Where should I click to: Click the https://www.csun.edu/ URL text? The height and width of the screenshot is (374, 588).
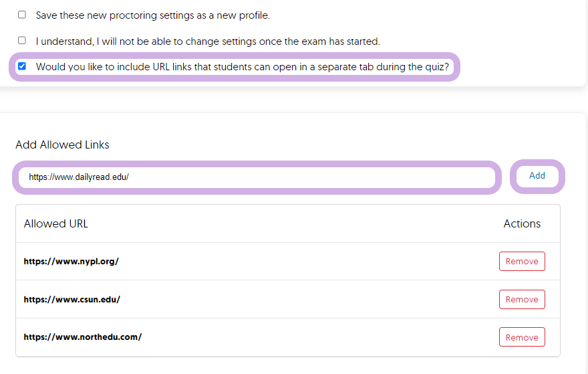pos(71,299)
